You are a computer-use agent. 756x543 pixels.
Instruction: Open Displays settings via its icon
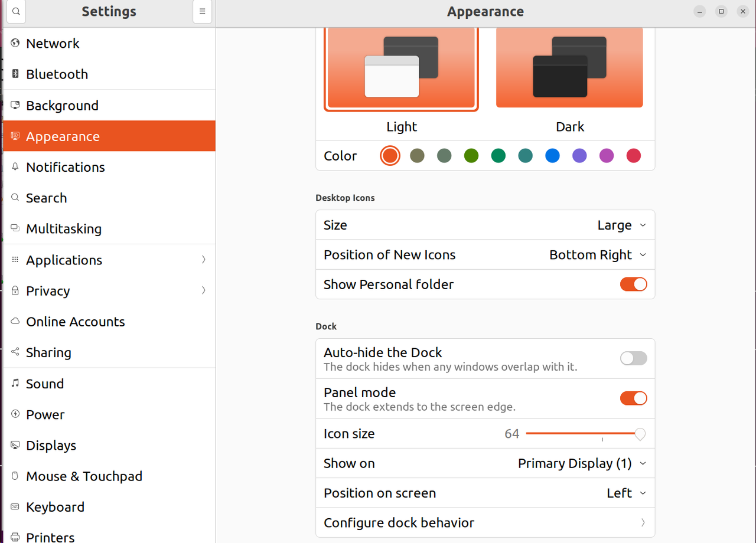(15, 445)
